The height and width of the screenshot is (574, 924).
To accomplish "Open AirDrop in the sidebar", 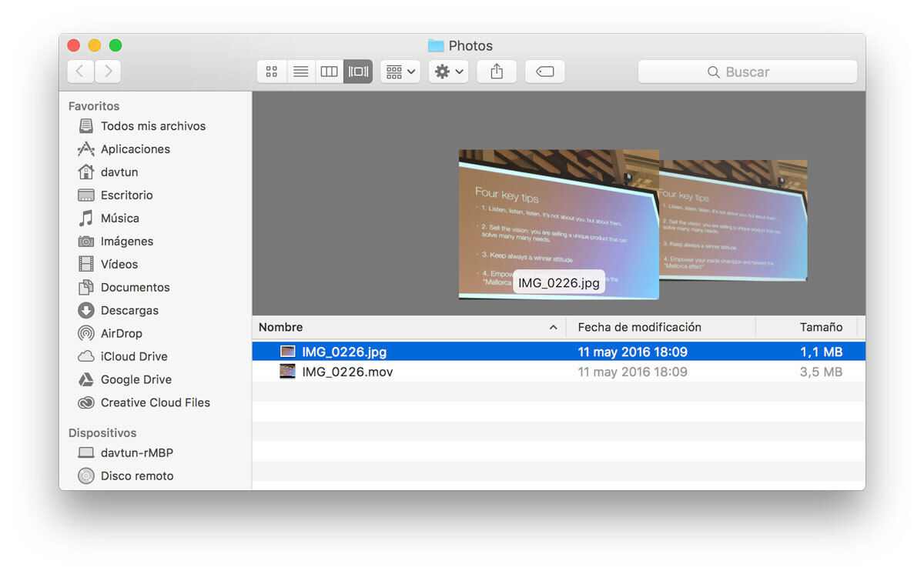I will [x=121, y=333].
